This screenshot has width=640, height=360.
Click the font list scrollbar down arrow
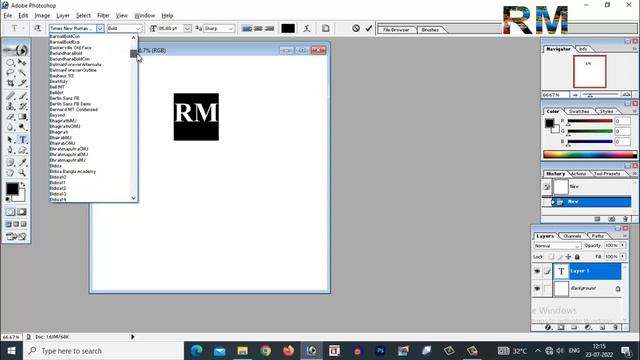point(133,198)
